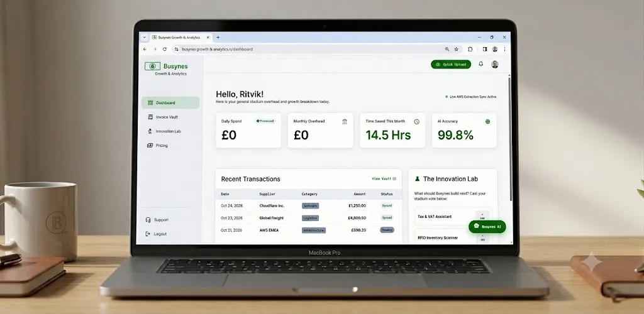Click the site info icon in address bar
This screenshot has height=314, width=644.
(177, 49)
